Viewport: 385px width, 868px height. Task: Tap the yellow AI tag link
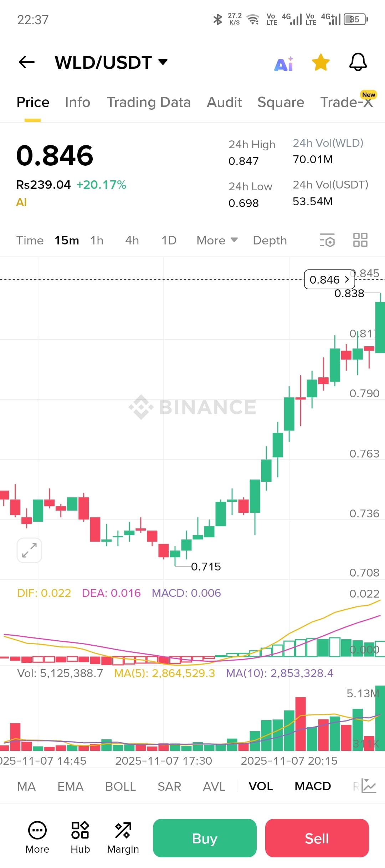point(21,202)
